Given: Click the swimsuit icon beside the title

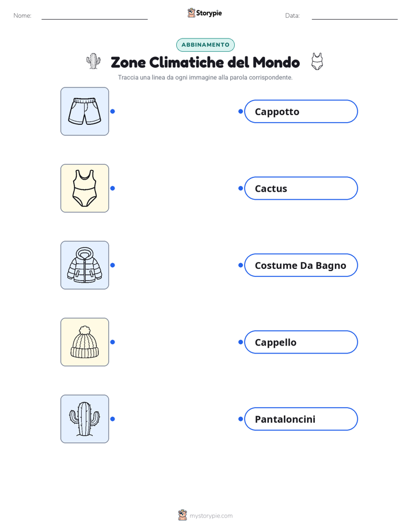Looking at the screenshot, I should (x=317, y=62).
